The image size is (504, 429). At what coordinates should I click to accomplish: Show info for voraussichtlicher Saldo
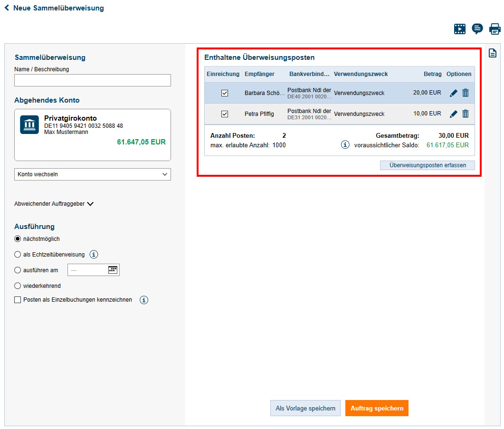pyautogui.click(x=345, y=145)
